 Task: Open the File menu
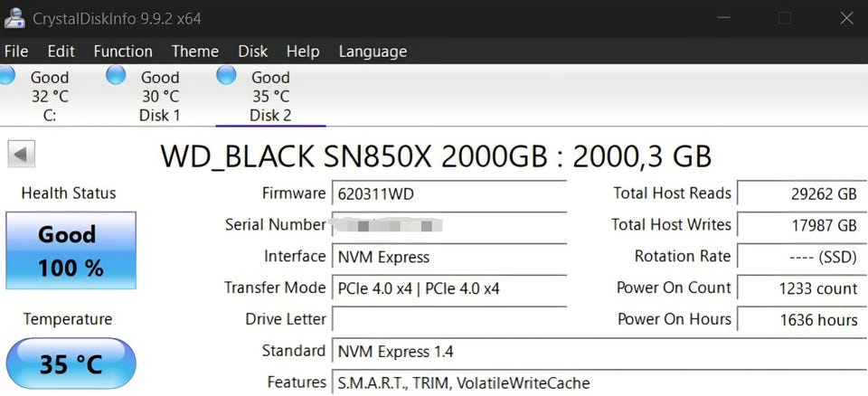pos(16,52)
